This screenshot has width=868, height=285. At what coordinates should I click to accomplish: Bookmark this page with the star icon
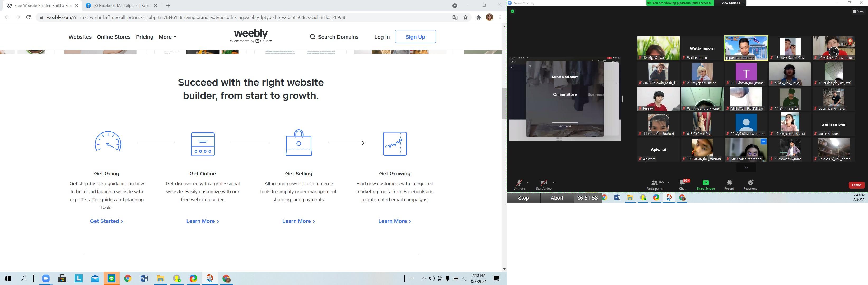(466, 17)
